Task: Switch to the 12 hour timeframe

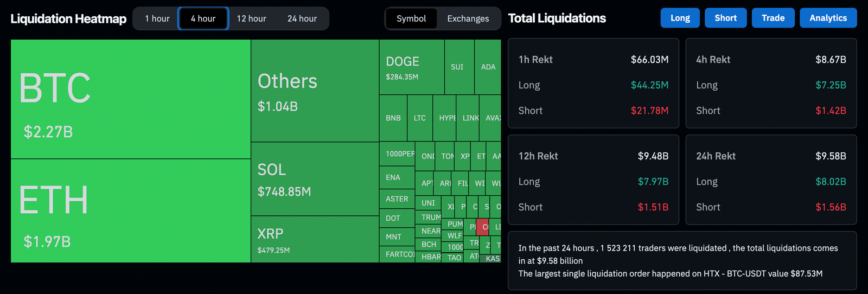Action: click(251, 18)
